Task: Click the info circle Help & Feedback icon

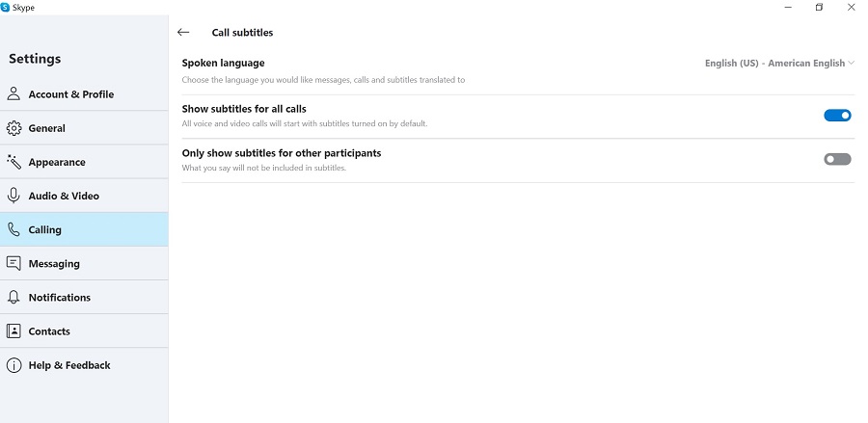Action: point(14,365)
